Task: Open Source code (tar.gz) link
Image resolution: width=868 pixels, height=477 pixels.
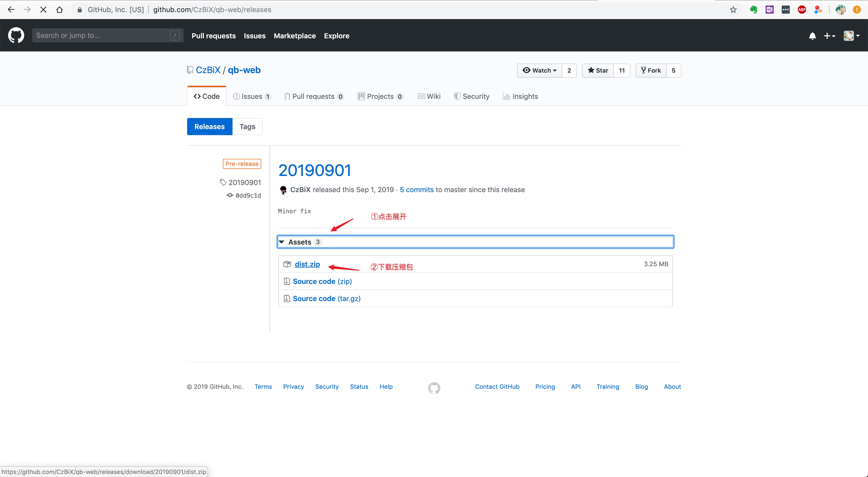Action: (x=326, y=299)
